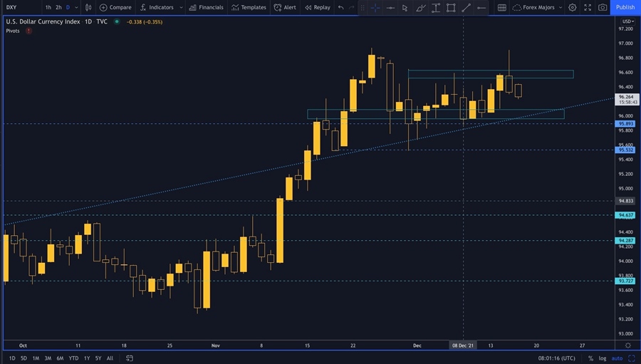
Task: Select the arrow pointer tool
Action: [405, 7]
